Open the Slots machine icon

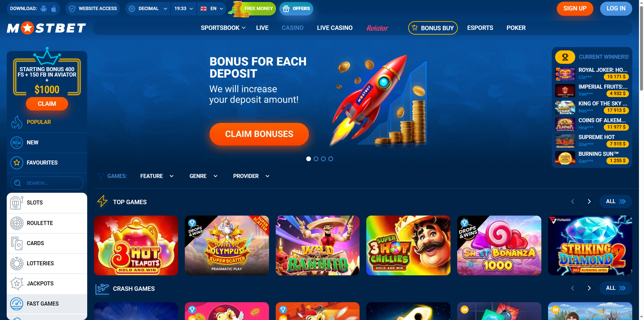click(16, 203)
